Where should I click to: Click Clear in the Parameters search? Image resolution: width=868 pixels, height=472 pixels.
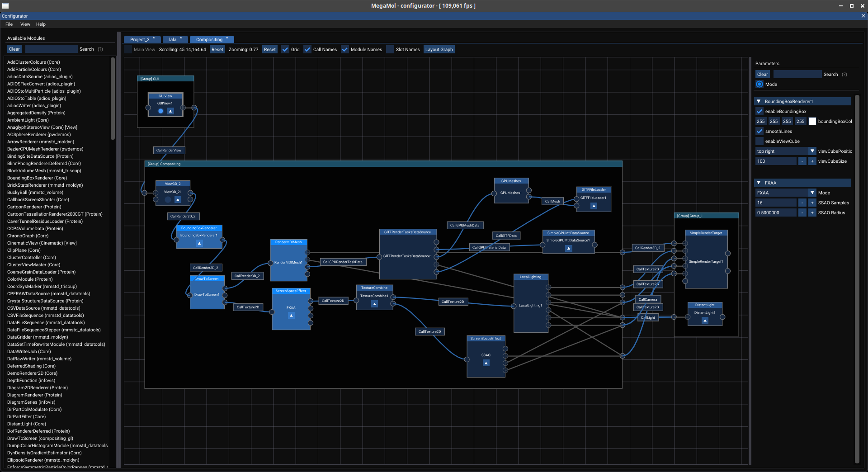[763, 75]
